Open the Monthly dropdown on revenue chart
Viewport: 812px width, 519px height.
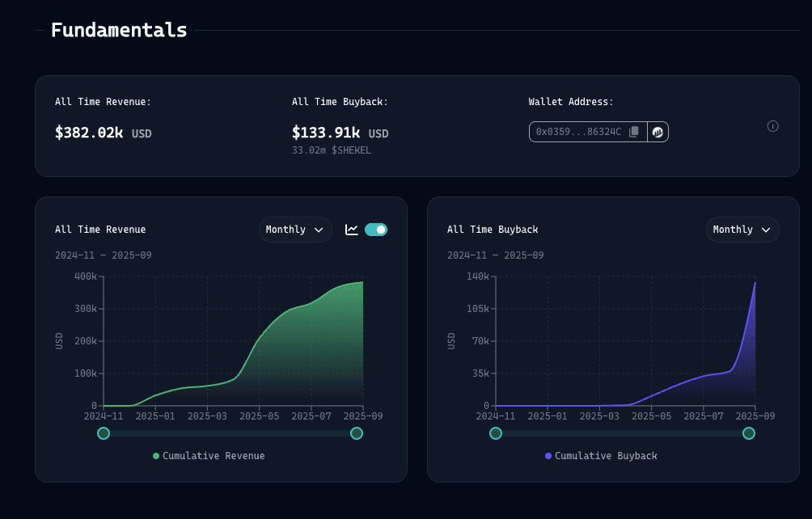[x=295, y=230]
